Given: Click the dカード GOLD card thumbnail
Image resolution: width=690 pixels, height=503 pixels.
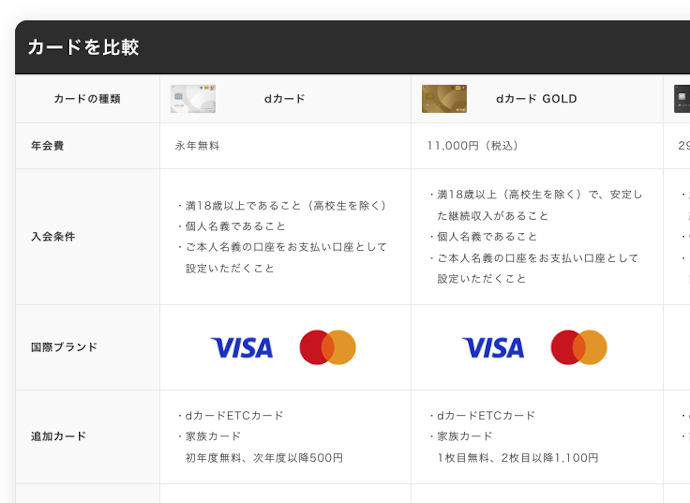Looking at the screenshot, I should [x=444, y=99].
